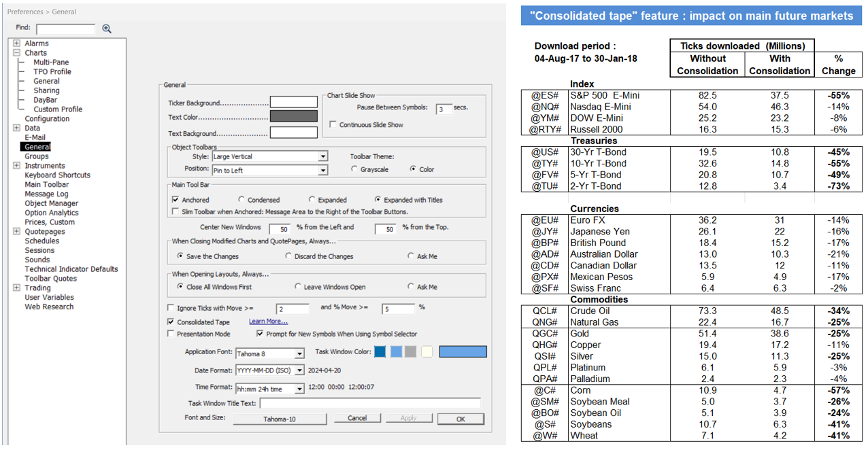The height and width of the screenshot is (450, 868).
Task: Expand the Quotepages tree node
Action: coord(16,232)
